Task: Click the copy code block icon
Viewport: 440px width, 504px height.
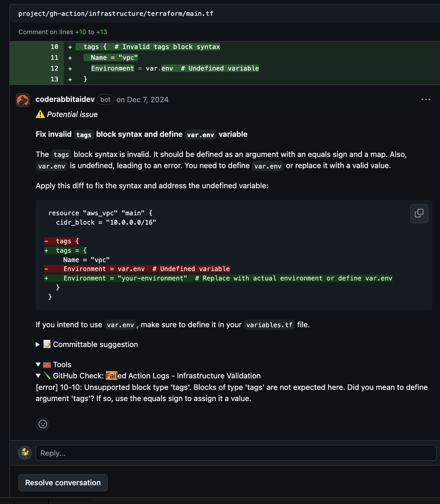Action: (x=419, y=213)
